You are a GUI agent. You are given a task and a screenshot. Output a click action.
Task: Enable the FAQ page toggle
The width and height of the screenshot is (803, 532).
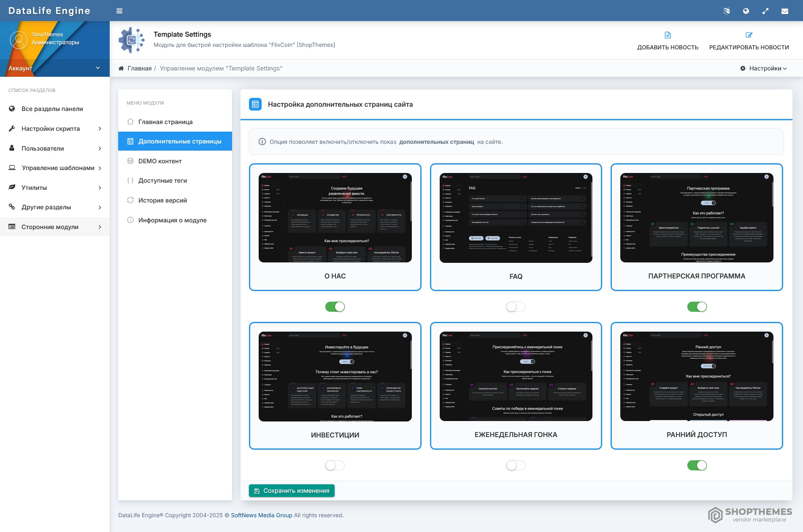[x=516, y=307]
